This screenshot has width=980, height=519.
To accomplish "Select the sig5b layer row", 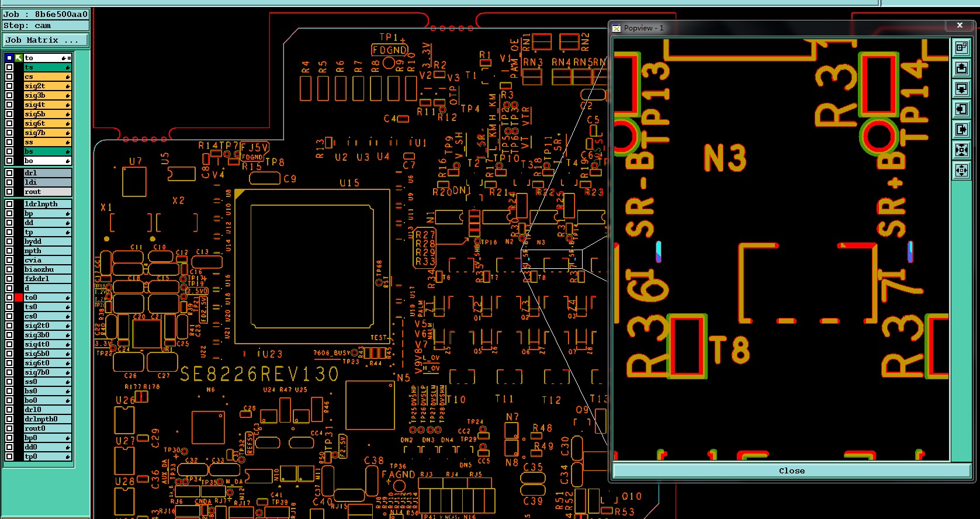I will 47,114.
